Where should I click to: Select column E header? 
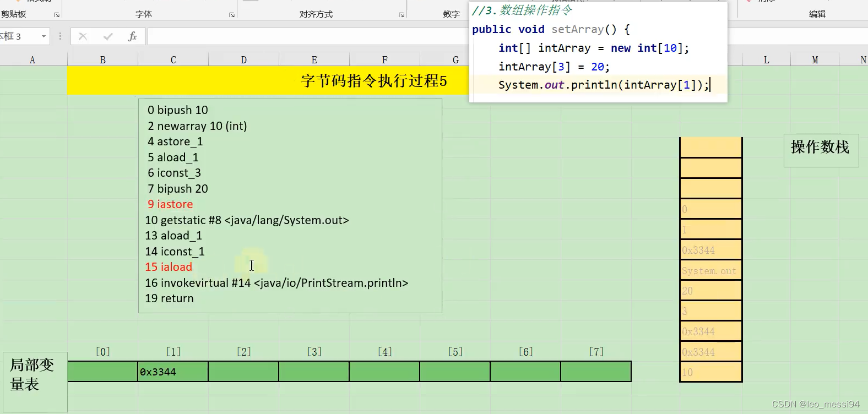point(314,59)
